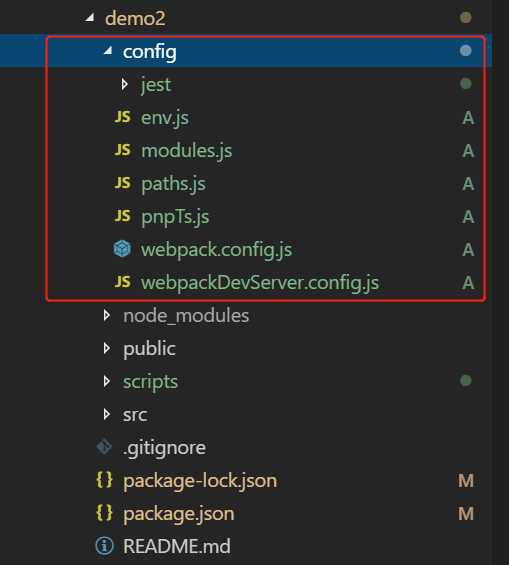Collapse the demo2 root folder
The image size is (509, 565).
click(90, 17)
